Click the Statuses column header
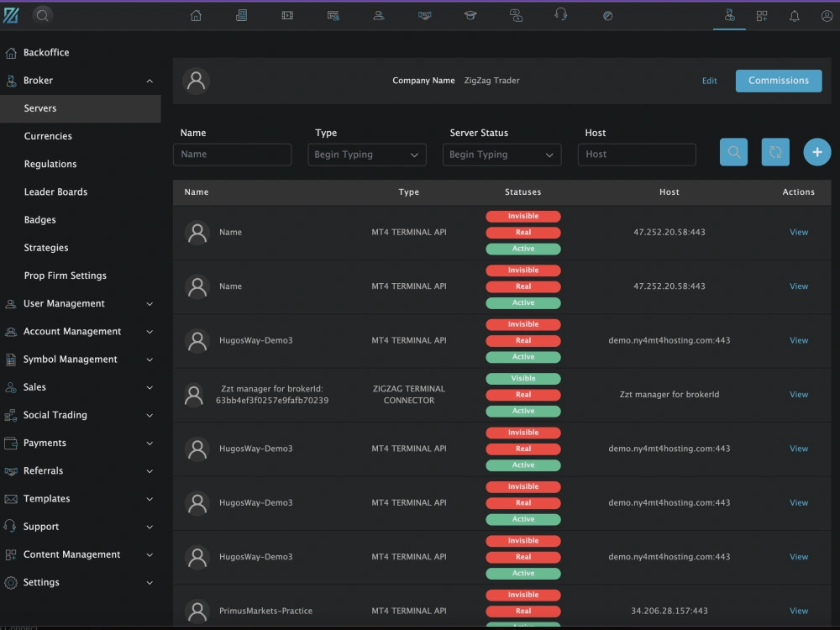 [x=522, y=192]
